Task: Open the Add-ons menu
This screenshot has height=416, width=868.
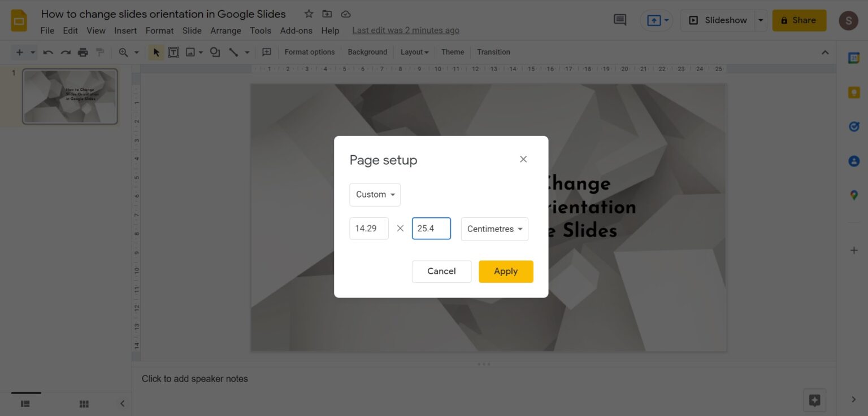Action: [x=296, y=30]
